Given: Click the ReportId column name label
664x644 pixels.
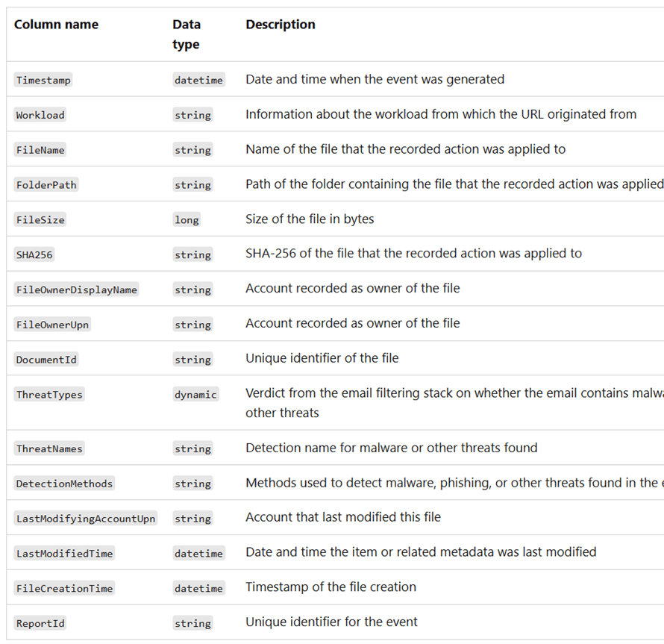Looking at the screenshot, I should click(x=40, y=623).
